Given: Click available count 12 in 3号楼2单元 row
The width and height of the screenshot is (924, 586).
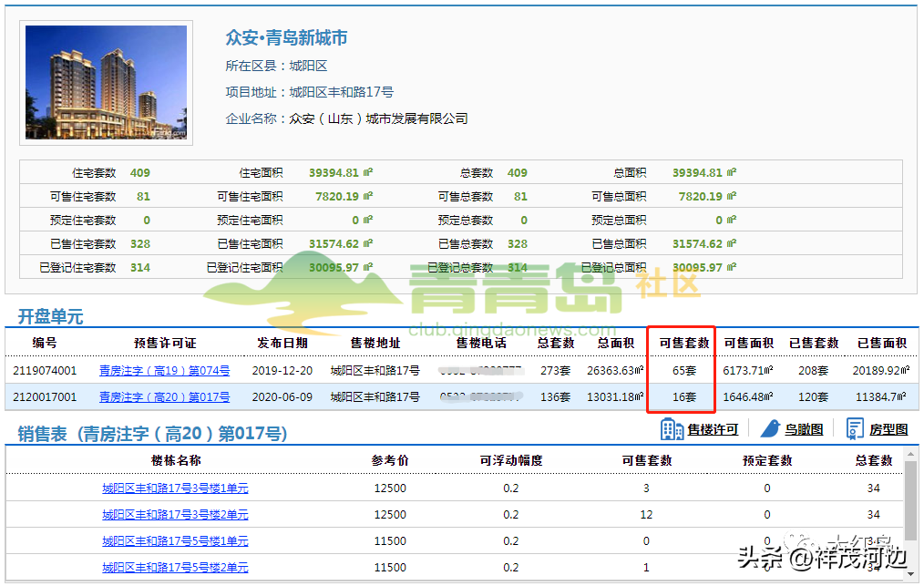Looking at the screenshot, I should [x=646, y=515].
